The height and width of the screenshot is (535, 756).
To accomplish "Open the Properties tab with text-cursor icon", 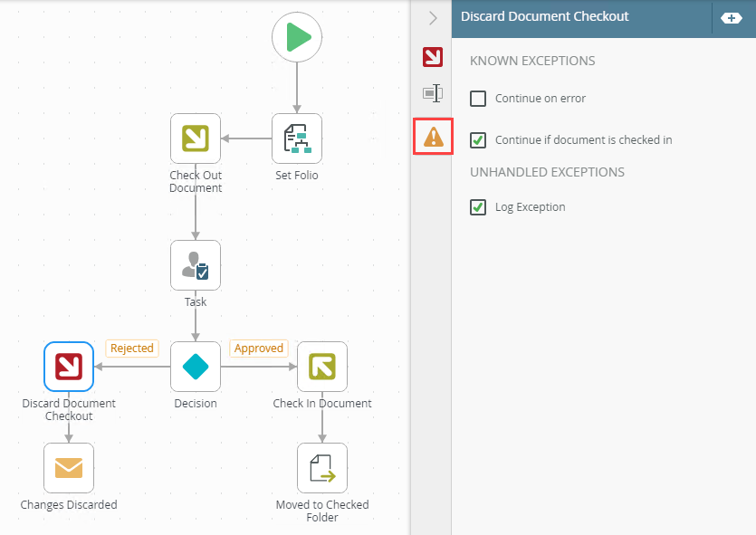I will pyautogui.click(x=433, y=92).
